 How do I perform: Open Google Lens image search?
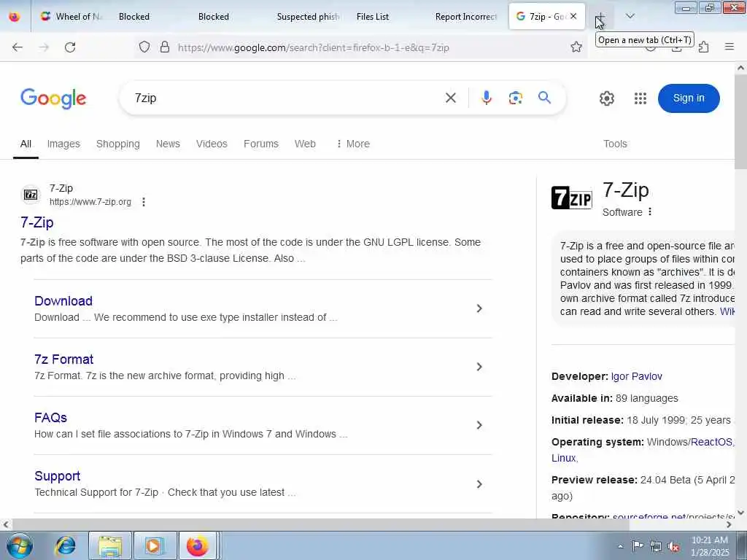(x=516, y=98)
